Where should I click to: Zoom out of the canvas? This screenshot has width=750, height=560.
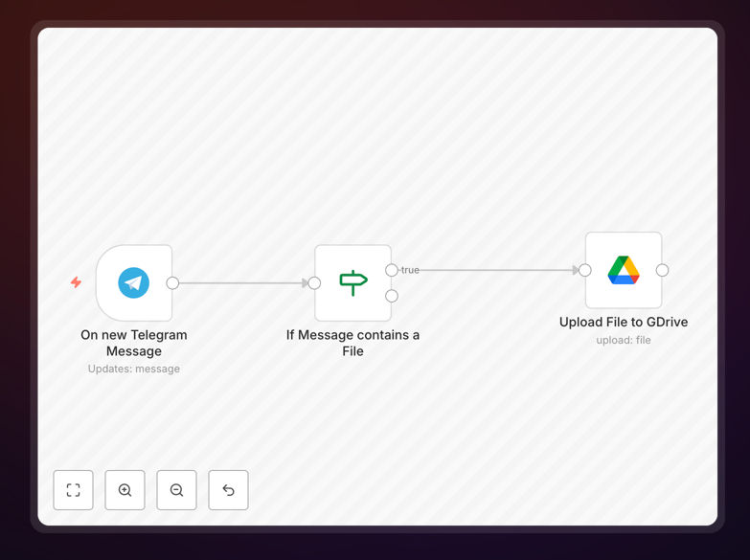pos(176,490)
